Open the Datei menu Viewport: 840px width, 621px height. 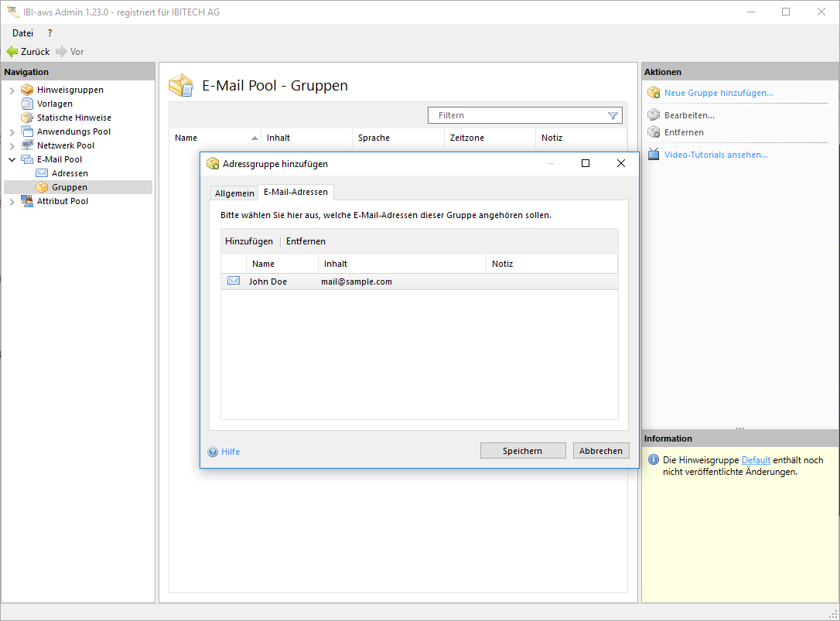[x=22, y=33]
